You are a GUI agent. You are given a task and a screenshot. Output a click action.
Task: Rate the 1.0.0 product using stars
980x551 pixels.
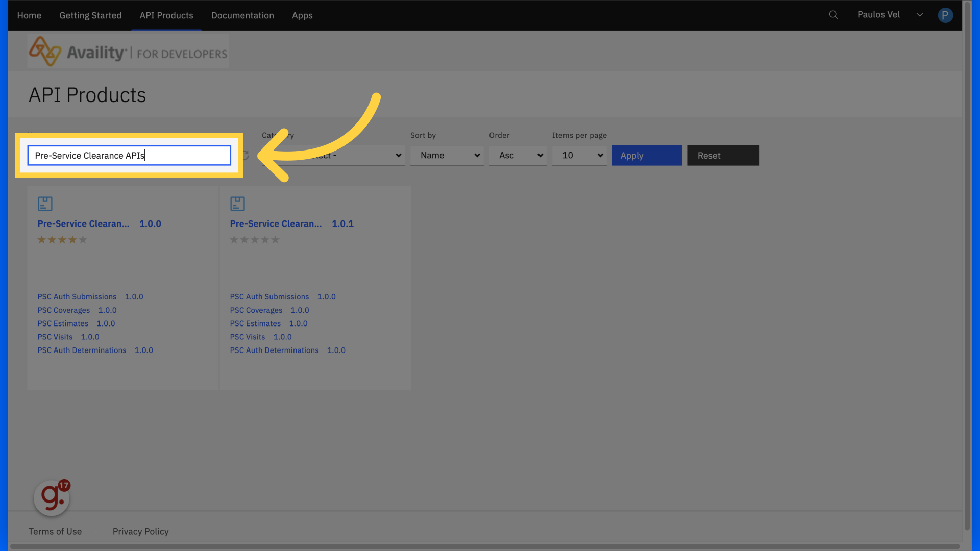[x=62, y=240]
